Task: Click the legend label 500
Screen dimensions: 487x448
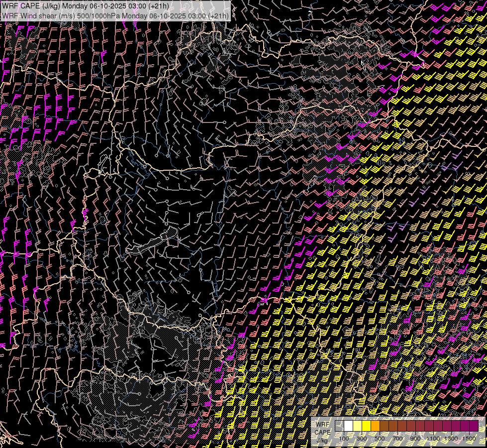Action: click(x=380, y=439)
